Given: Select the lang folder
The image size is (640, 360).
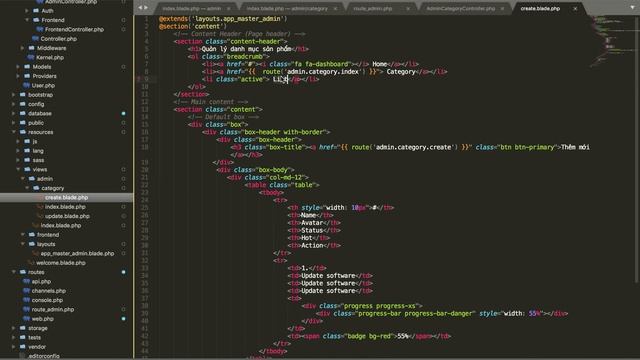Looking at the screenshot, I should (x=38, y=151).
